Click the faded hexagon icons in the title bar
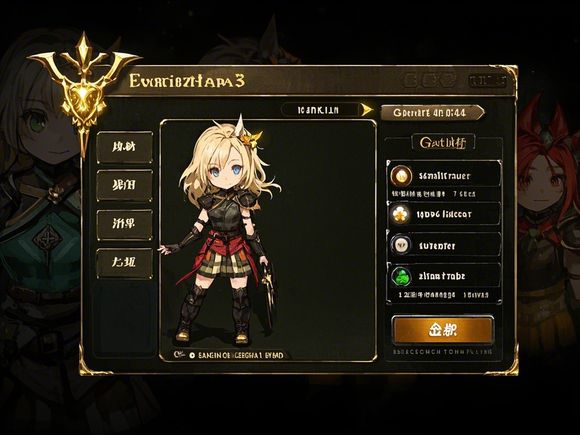The image size is (580, 435). click(429, 80)
